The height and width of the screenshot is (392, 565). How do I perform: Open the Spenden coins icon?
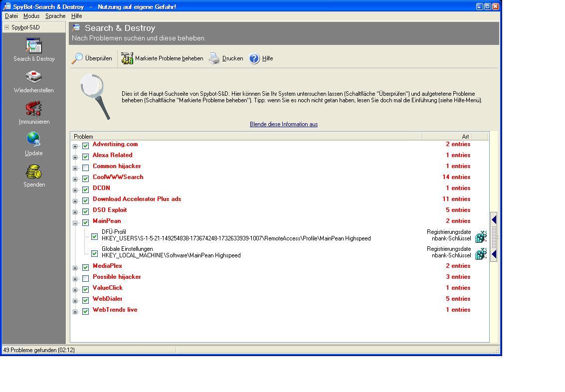tap(34, 172)
